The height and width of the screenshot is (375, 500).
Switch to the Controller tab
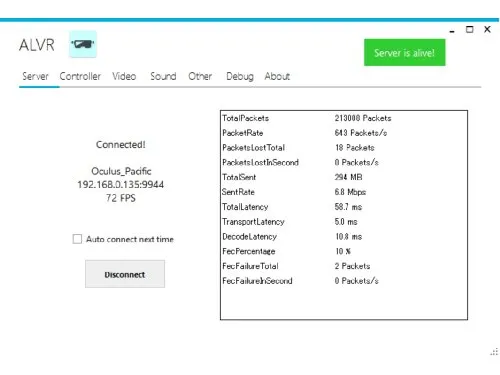pyautogui.click(x=80, y=76)
